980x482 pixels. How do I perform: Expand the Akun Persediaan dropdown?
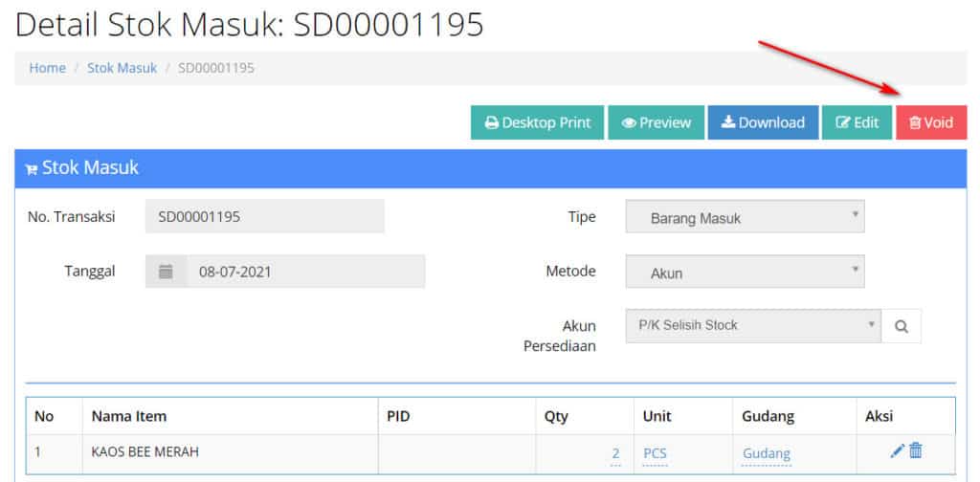click(x=752, y=326)
